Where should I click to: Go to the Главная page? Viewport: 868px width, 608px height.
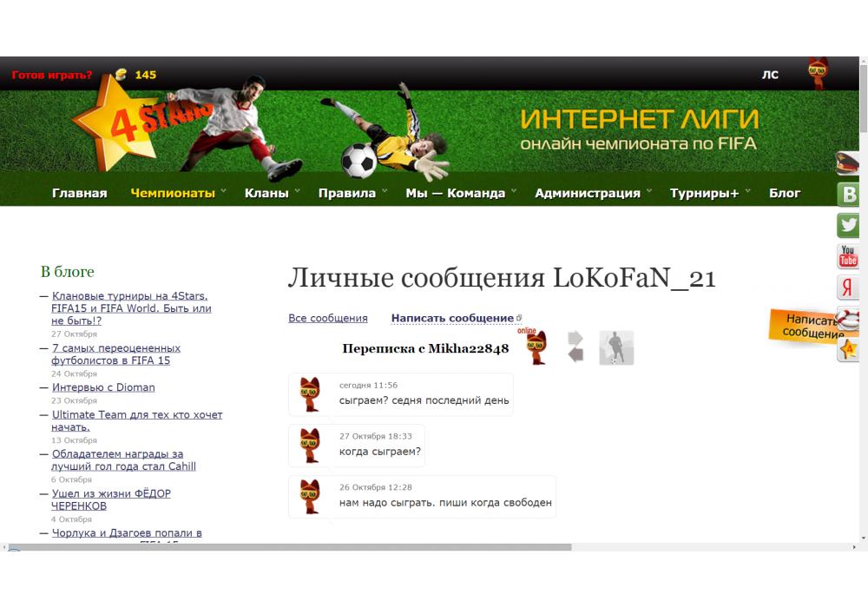[79, 193]
